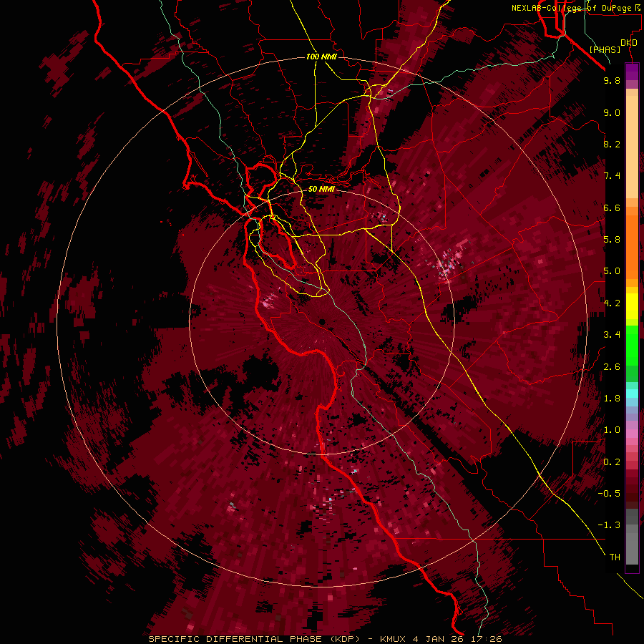Click the "1.8" value on the color scale
Image resolution: width=644 pixels, height=644 pixels.
(612, 399)
